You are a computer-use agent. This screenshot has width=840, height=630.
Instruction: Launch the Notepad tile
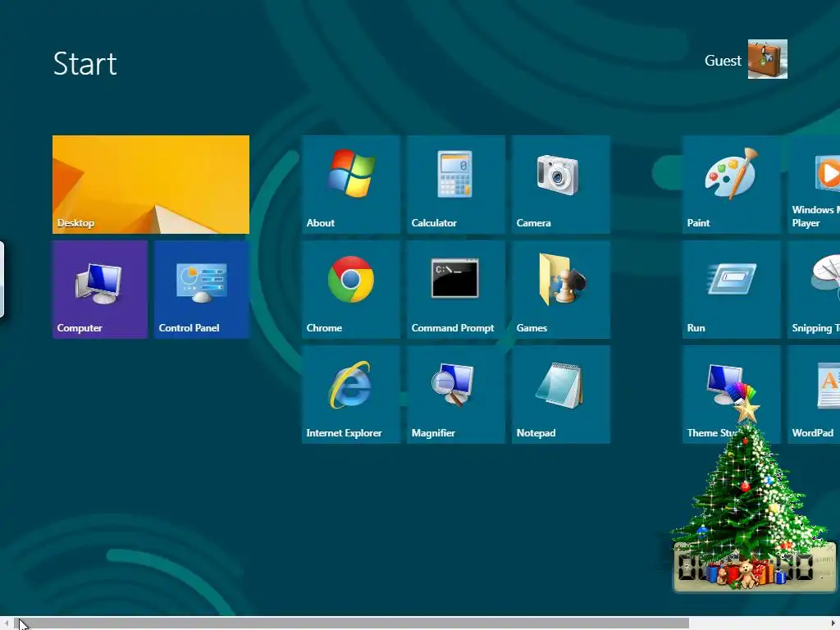coord(561,395)
